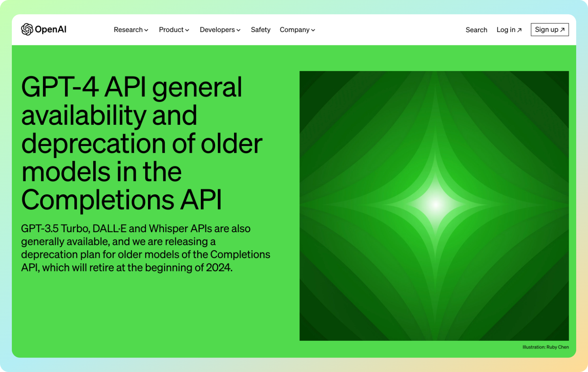The image size is (588, 372).
Task: Click the GPT-4 API general availability headline
Action: tap(142, 144)
